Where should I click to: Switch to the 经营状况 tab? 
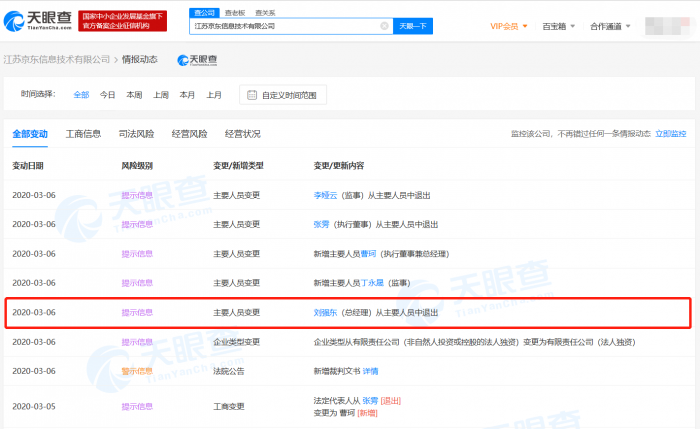click(243, 133)
